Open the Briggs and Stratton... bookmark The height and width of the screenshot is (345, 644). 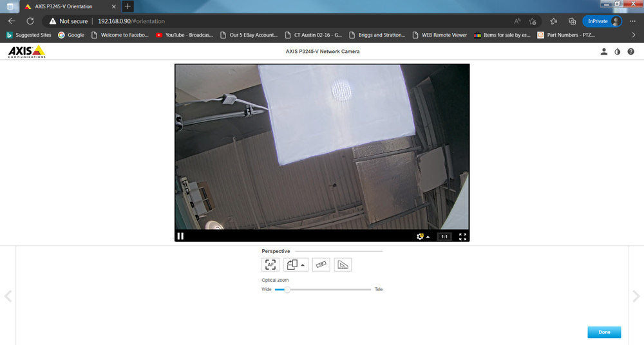pyautogui.click(x=377, y=35)
